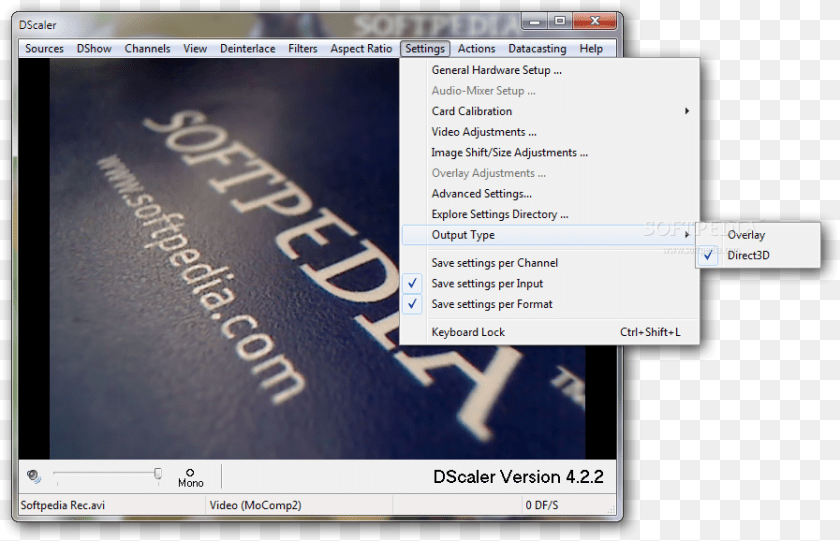Close the open Settings menu
The image size is (840, 541).
425,49
